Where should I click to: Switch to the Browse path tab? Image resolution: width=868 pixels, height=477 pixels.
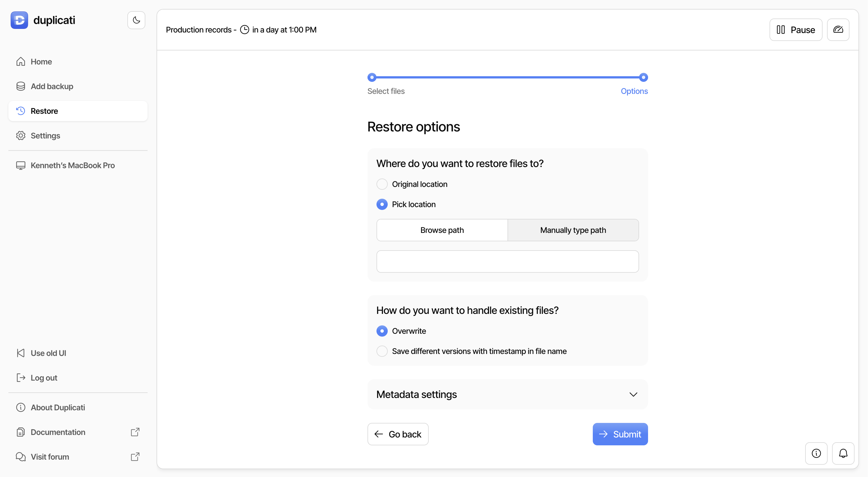(442, 230)
